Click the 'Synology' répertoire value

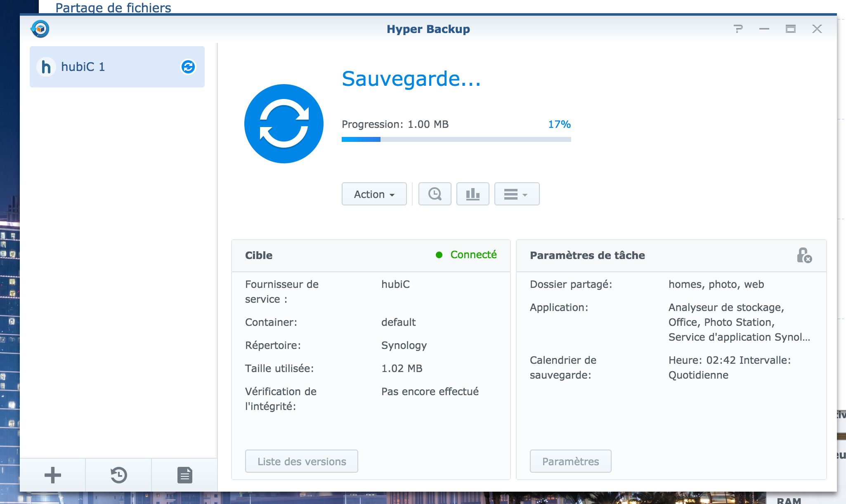coord(404,345)
